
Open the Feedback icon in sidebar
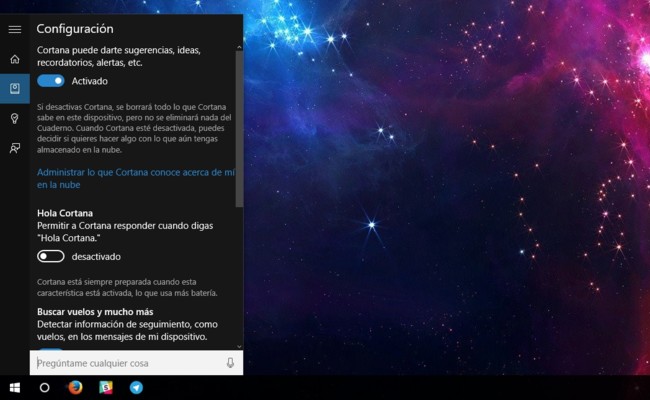coord(15,148)
